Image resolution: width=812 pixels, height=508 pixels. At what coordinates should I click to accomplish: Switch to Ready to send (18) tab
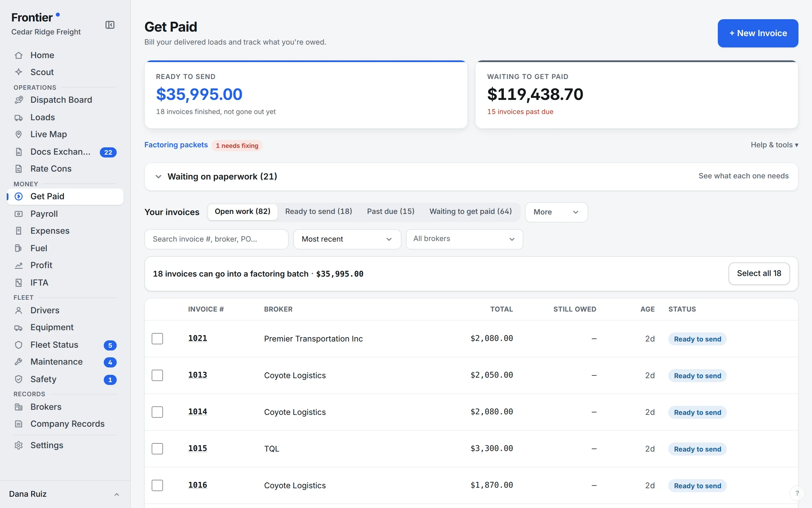tap(319, 212)
